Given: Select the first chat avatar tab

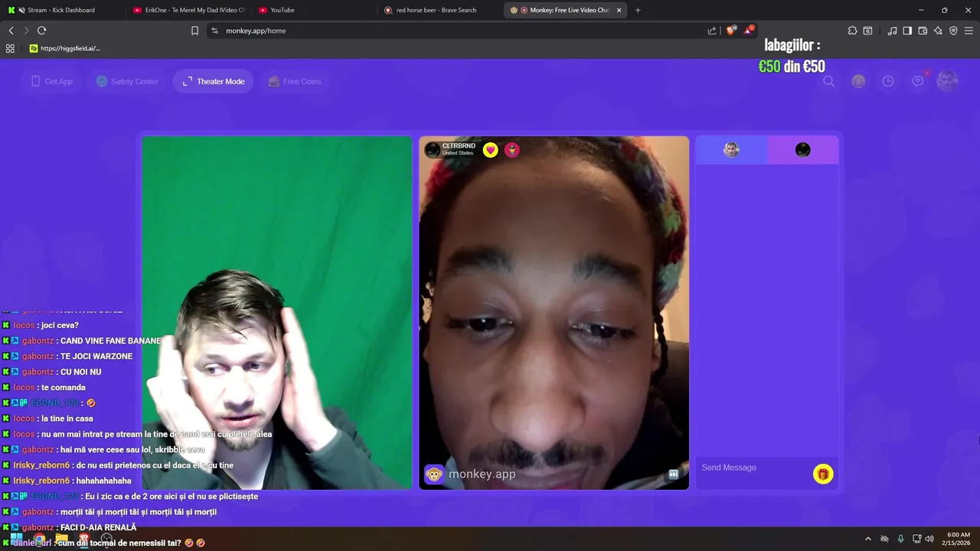Looking at the screenshot, I should [x=731, y=150].
